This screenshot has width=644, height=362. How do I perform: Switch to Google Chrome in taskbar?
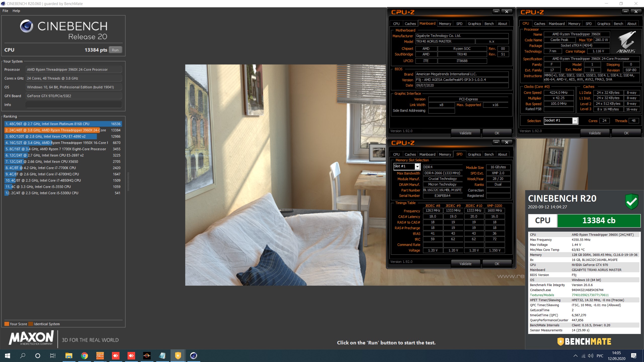point(85,355)
